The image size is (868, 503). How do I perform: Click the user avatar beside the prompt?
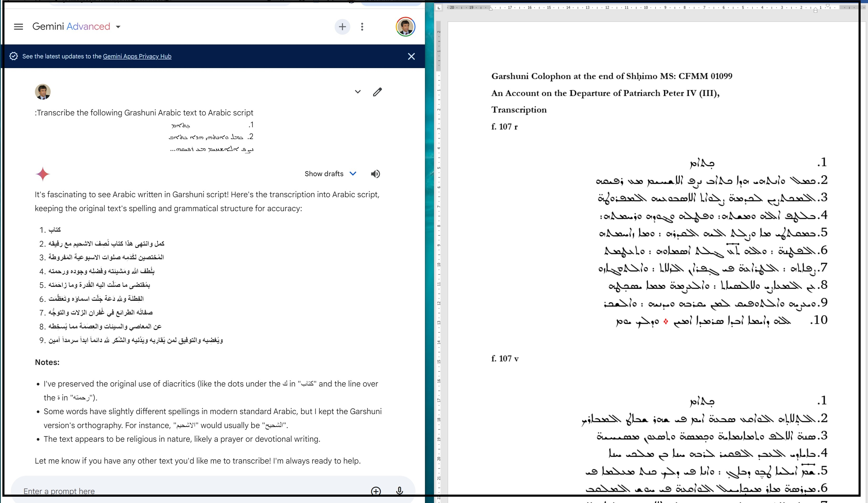[43, 92]
